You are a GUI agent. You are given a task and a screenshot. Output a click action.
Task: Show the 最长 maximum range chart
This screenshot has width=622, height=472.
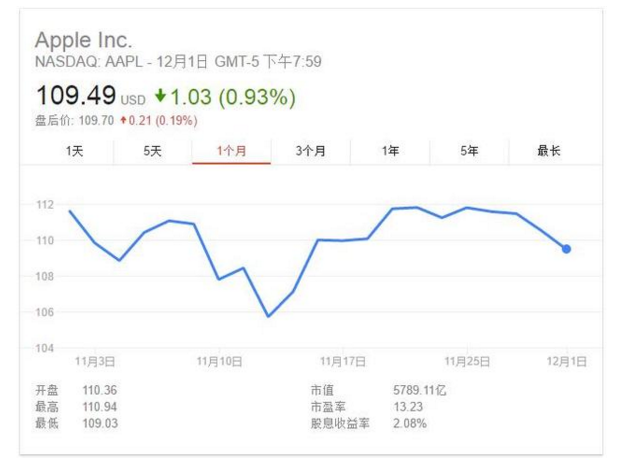pyautogui.click(x=548, y=150)
